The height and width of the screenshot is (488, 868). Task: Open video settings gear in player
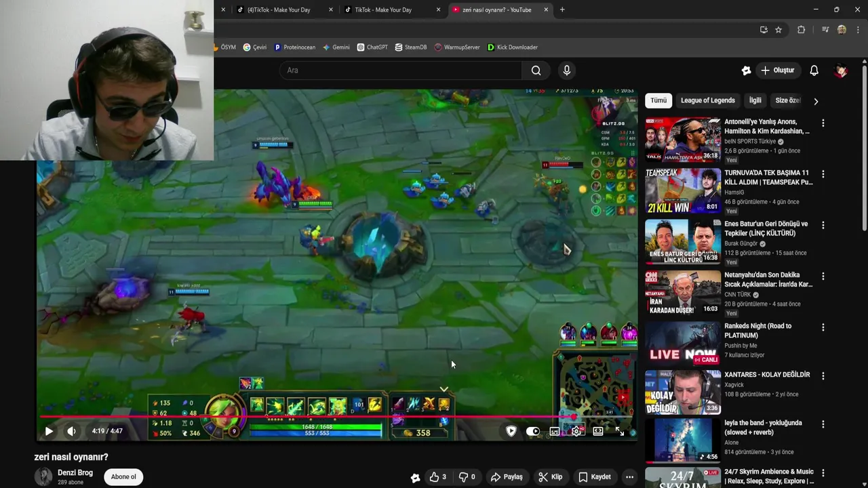pos(576,431)
